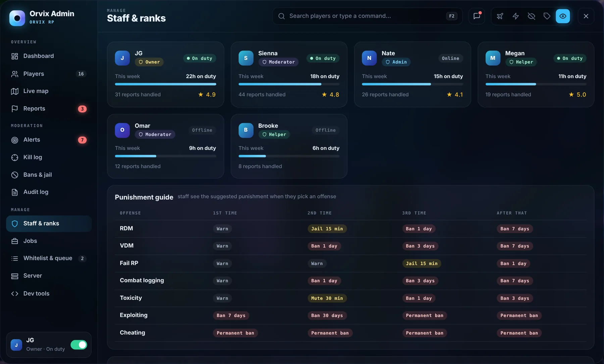This screenshot has width=604, height=364.
Task: Click the Whitelist & queue list icon
Action: click(x=15, y=258)
